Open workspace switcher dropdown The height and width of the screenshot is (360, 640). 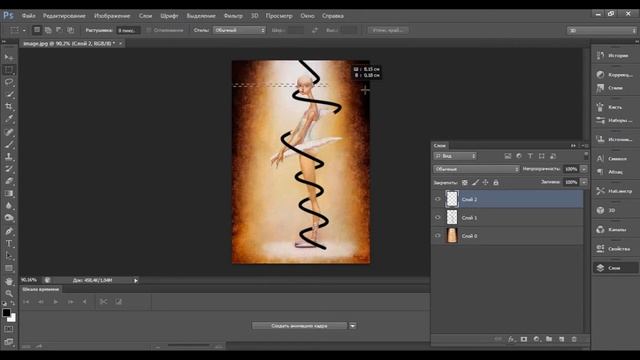602,31
